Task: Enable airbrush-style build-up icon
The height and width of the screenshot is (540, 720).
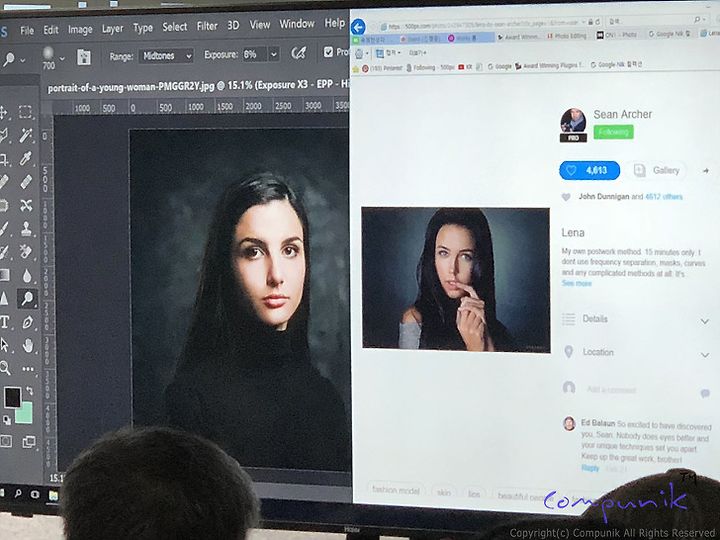Action: click(x=299, y=53)
